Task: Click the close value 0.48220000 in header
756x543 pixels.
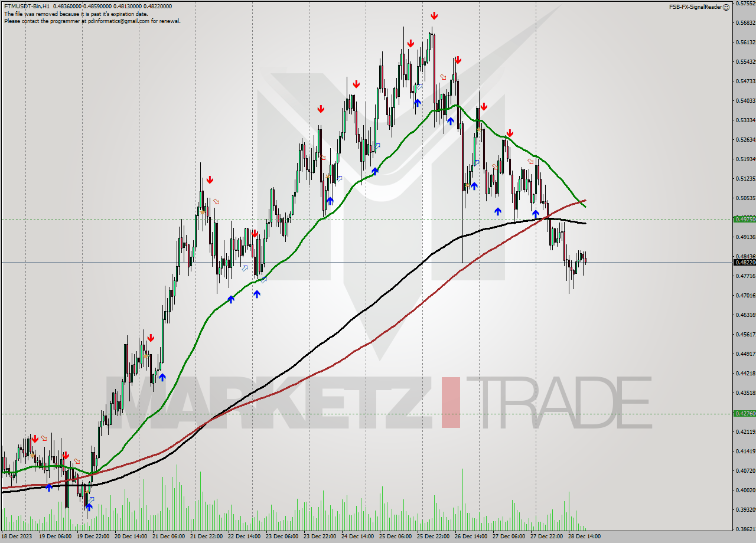Action: pyautogui.click(x=158, y=6)
